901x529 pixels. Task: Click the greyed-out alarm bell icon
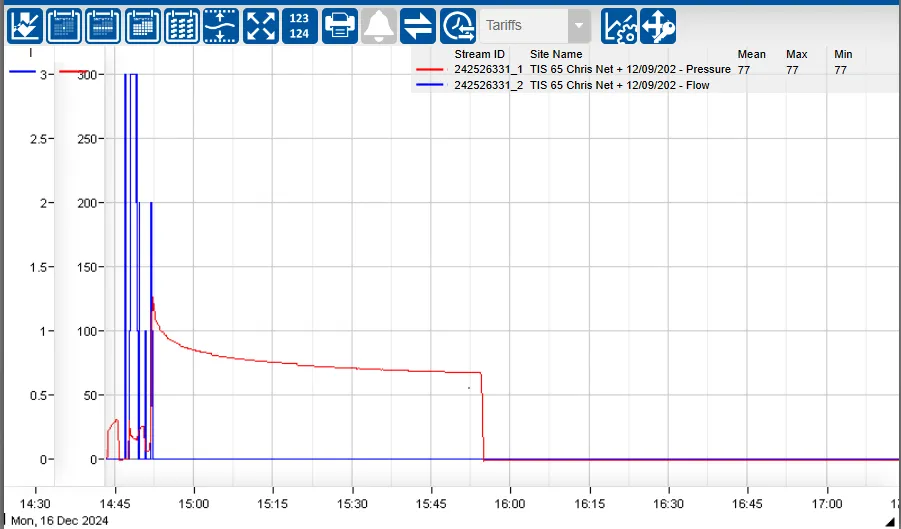[x=379, y=26]
